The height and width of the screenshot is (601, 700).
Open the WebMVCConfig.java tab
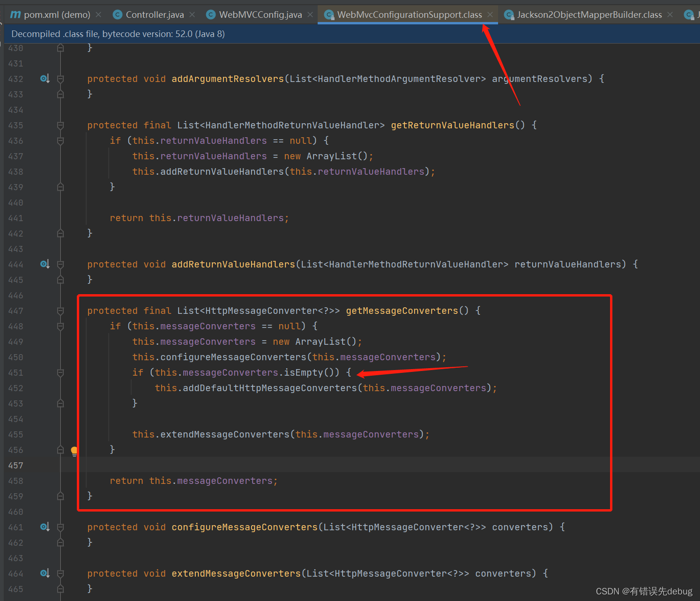point(261,15)
